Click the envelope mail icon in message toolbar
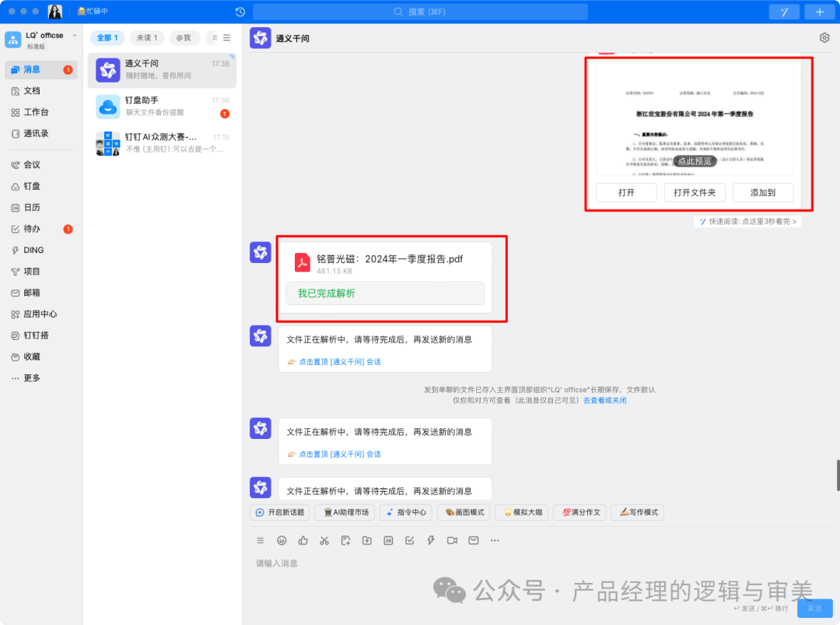The image size is (840, 625). [x=474, y=540]
